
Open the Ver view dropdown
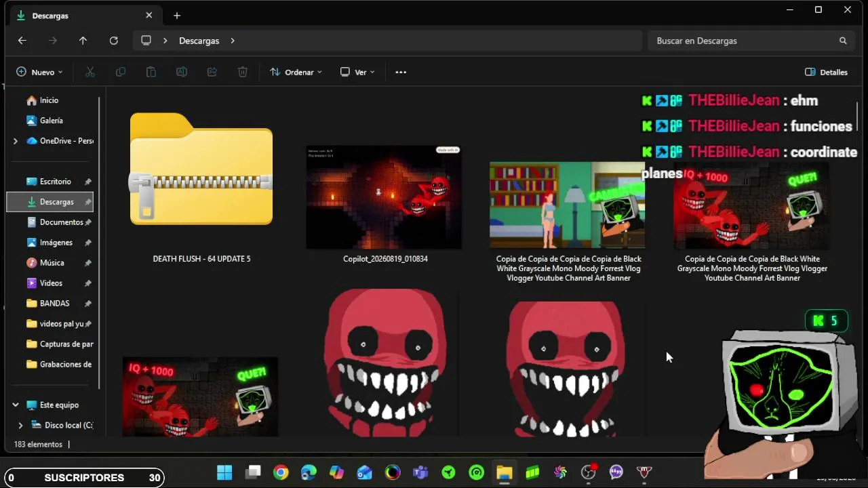(x=357, y=72)
